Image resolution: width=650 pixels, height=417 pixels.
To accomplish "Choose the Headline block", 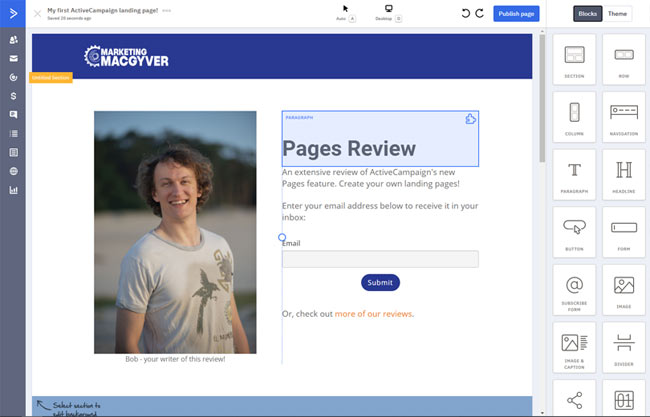I will pyautogui.click(x=624, y=174).
